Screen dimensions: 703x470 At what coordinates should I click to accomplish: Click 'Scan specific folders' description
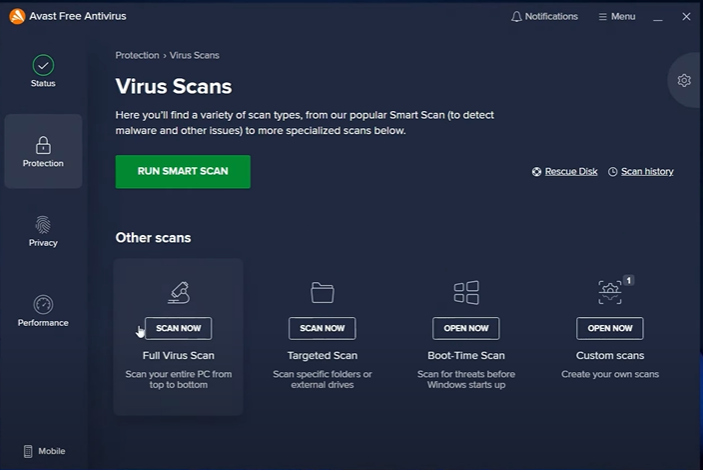(x=322, y=379)
